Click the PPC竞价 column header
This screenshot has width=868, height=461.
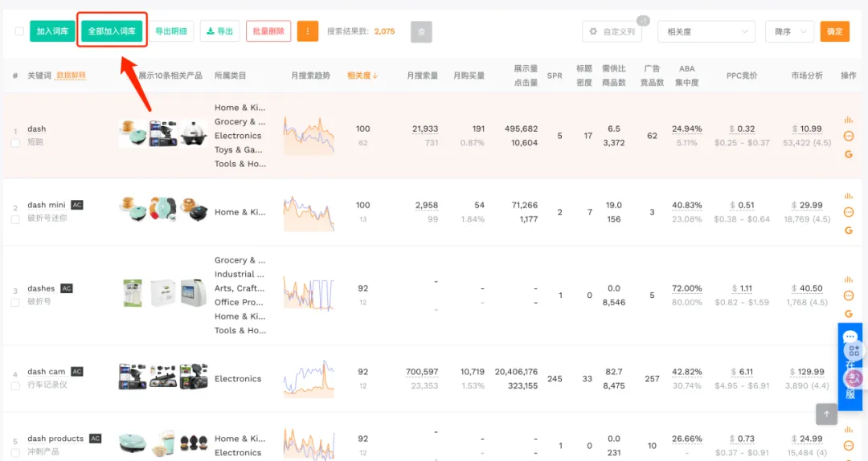(742, 75)
